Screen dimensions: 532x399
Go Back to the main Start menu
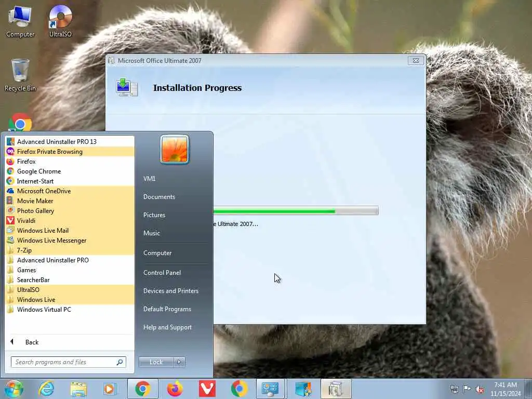coord(70,342)
